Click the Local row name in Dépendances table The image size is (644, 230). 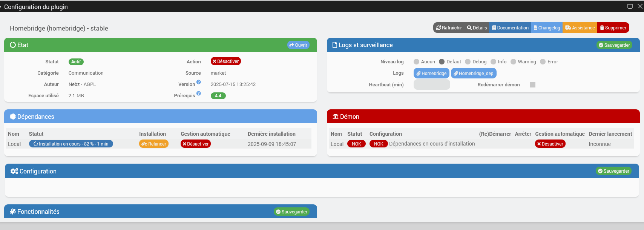[x=14, y=144]
